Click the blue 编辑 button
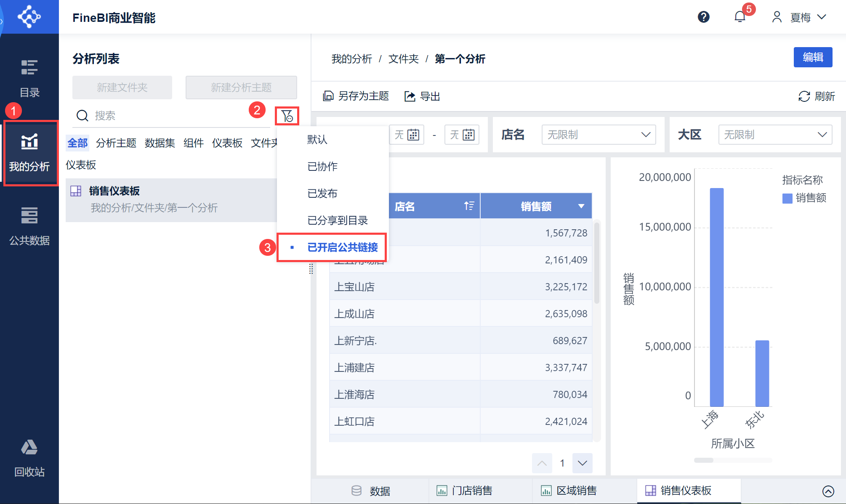The width and height of the screenshot is (846, 504). point(812,57)
